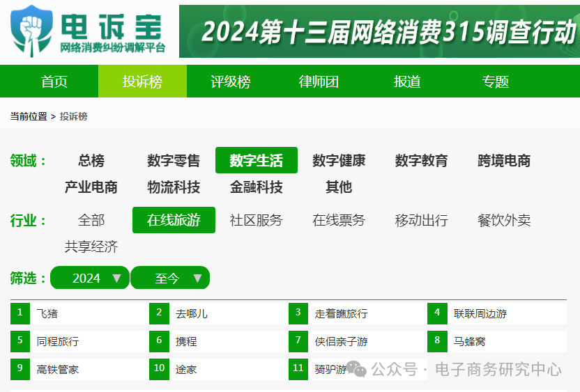
Task: Open the 评级榜 navigation tab
Action: (231, 81)
